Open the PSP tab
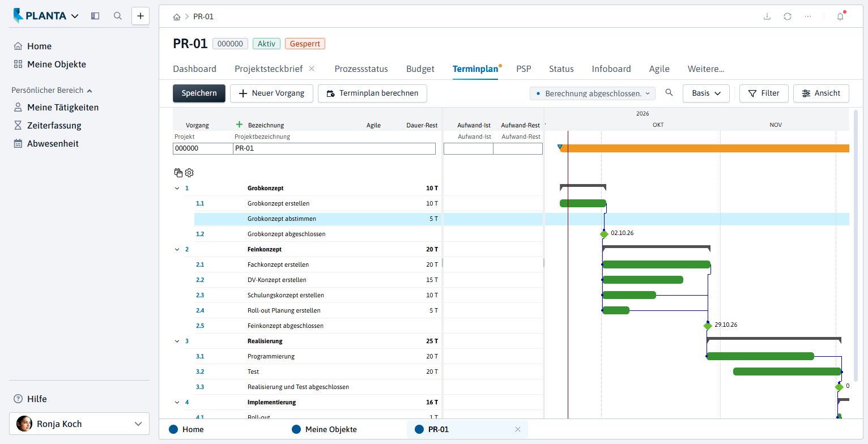The height and width of the screenshot is (444, 868). click(524, 69)
